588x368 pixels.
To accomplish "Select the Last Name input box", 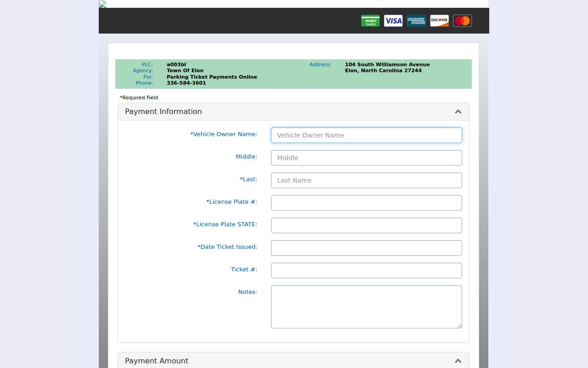I will pos(366,180).
